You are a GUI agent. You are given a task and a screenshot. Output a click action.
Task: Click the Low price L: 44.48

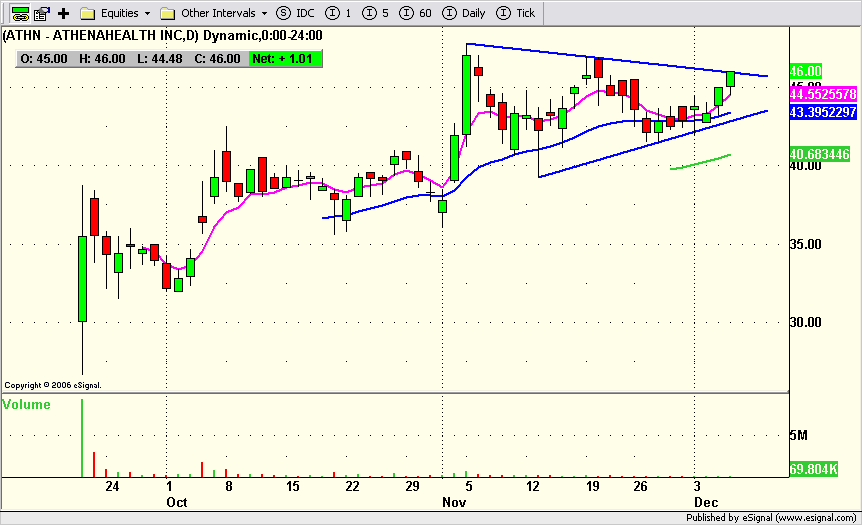tap(160, 59)
